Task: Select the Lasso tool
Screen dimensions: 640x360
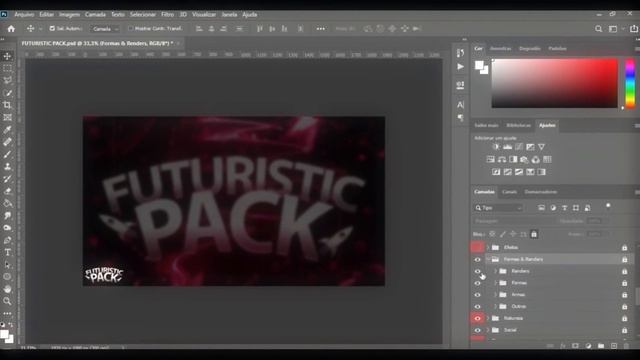Action: click(x=7, y=80)
